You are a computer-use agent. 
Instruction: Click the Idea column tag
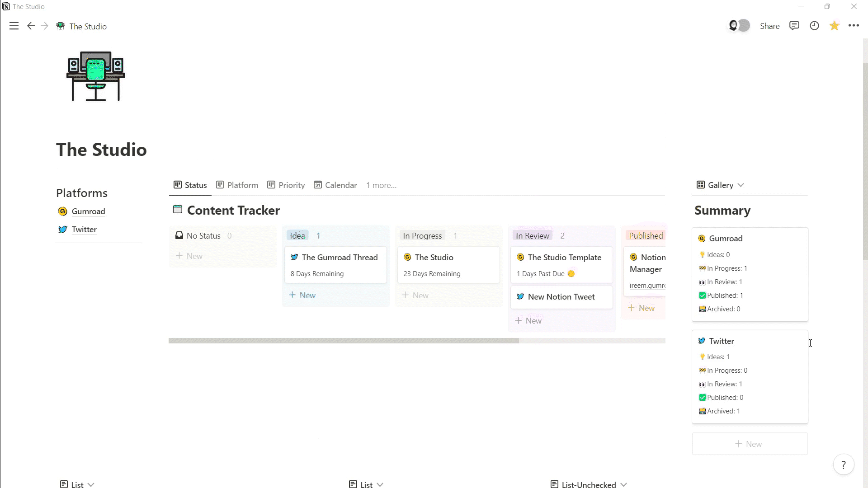pyautogui.click(x=297, y=236)
